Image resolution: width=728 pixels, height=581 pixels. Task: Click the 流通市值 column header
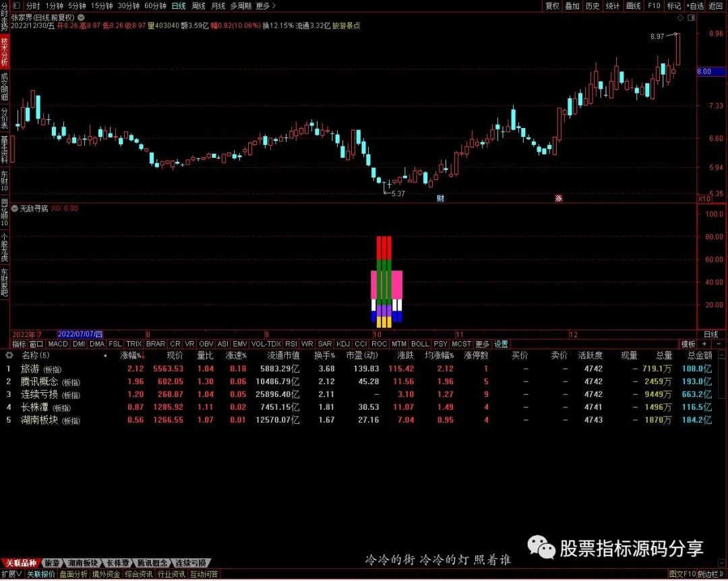pos(283,356)
